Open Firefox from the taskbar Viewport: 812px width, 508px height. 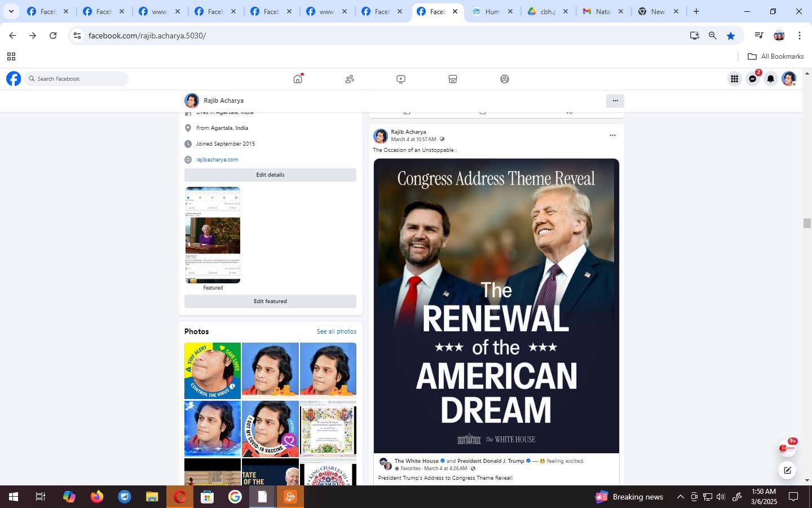click(x=97, y=497)
